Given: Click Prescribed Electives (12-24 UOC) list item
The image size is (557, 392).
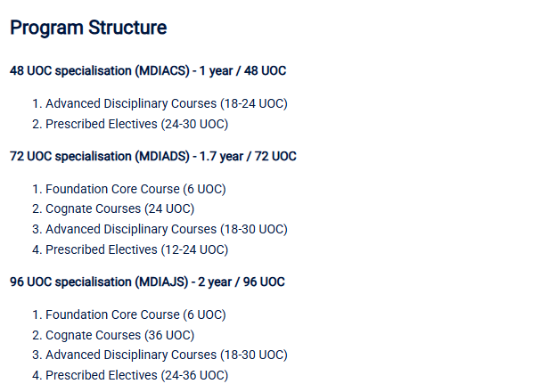Looking at the screenshot, I should pos(136,249).
